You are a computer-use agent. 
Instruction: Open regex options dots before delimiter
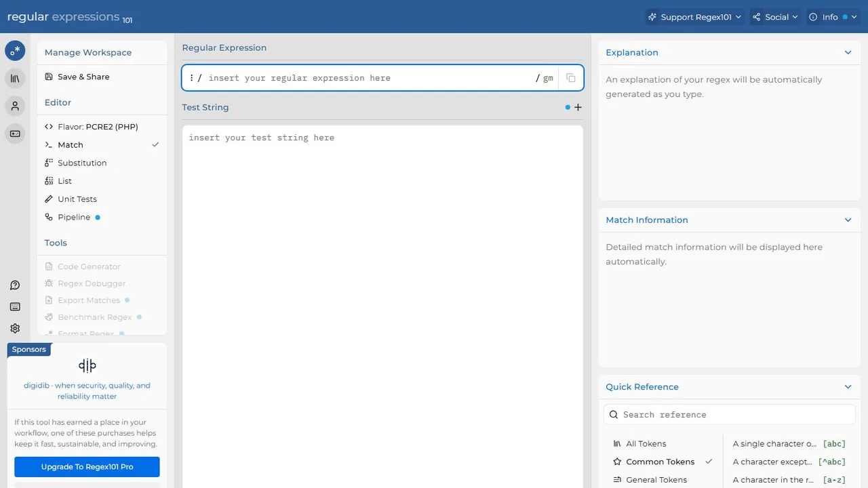[191, 78]
